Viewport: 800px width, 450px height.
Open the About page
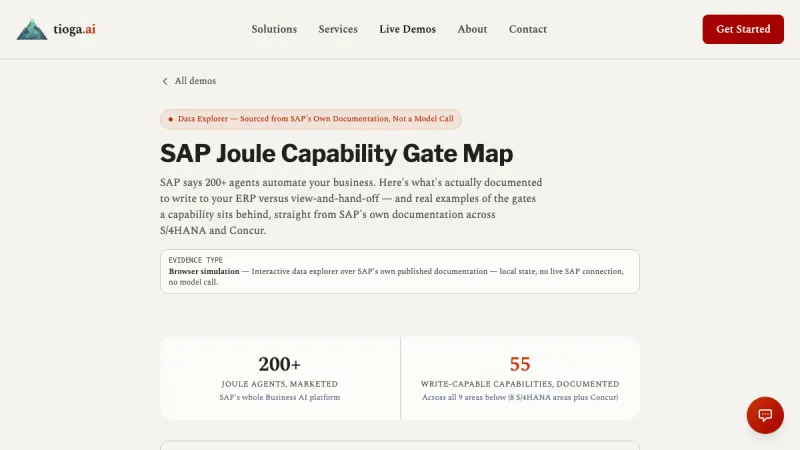[472, 29]
